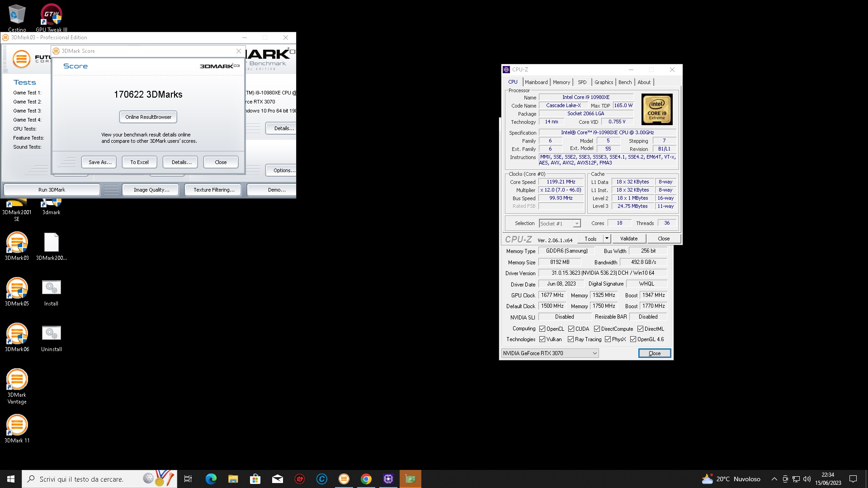Expand the CPU-Z Tools dropdown arrow
This screenshot has width=868, height=488.
point(607,239)
